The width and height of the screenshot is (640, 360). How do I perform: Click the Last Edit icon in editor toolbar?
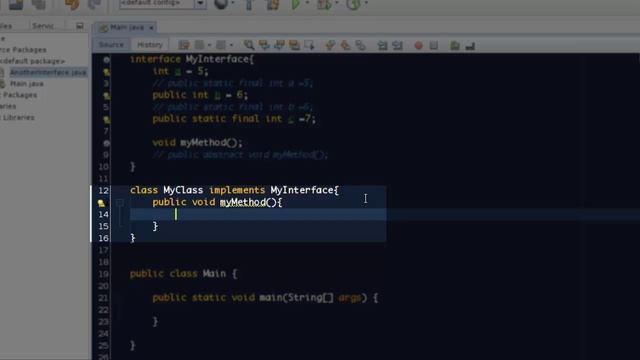[x=184, y=45]
